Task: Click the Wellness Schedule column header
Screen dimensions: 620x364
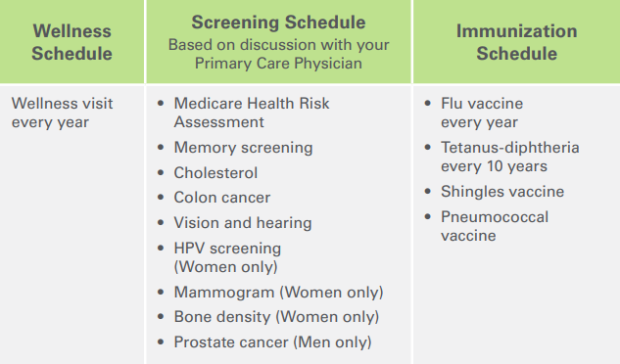Action: coord(72,42)
